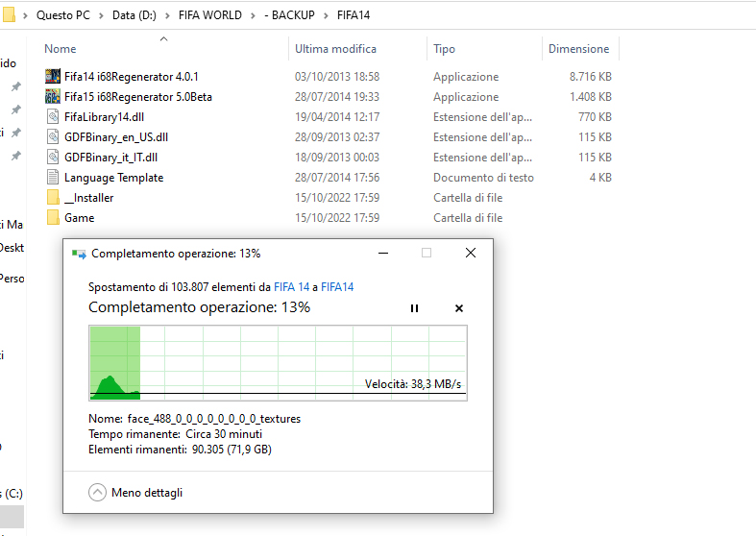Select the __Installer folder name
The width and height of the screenshot is (756, 536).
point(89,198)
